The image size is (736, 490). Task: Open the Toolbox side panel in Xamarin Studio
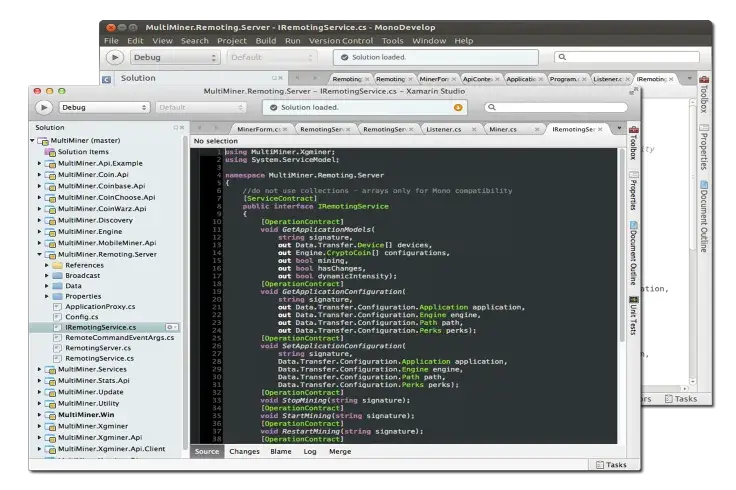633,143
